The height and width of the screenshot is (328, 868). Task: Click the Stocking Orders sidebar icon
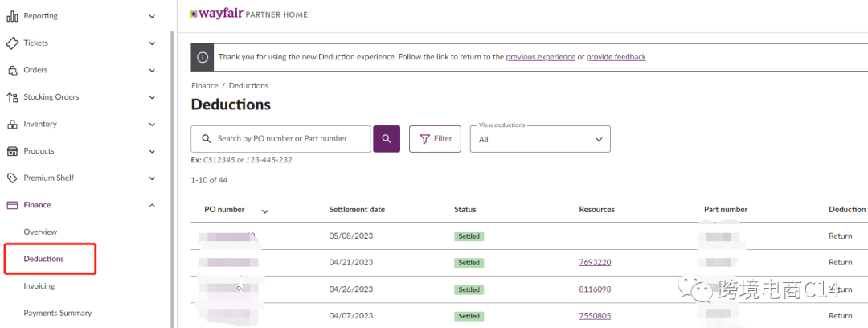pyautogui.click(x=12, y=97)
